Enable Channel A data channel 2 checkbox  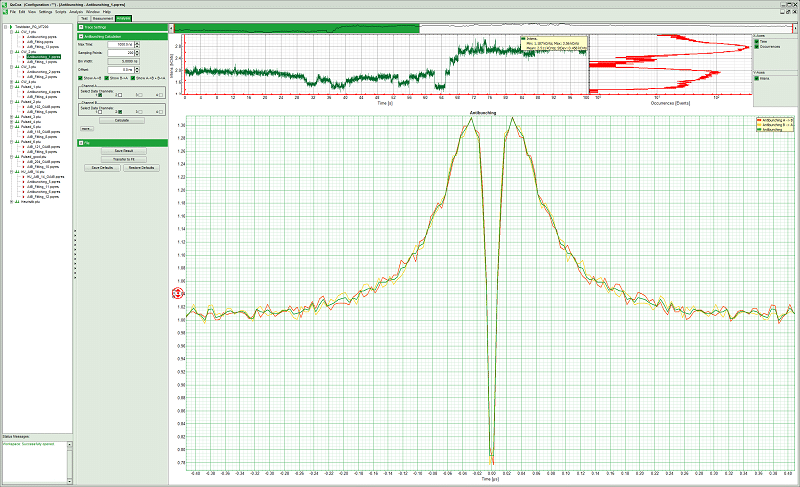coord(119,95)
